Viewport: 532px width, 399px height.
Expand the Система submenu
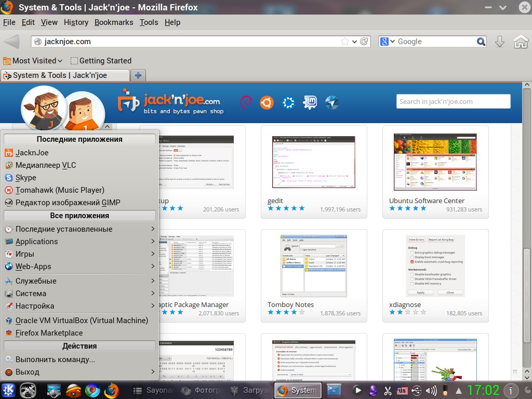(79, 294)
